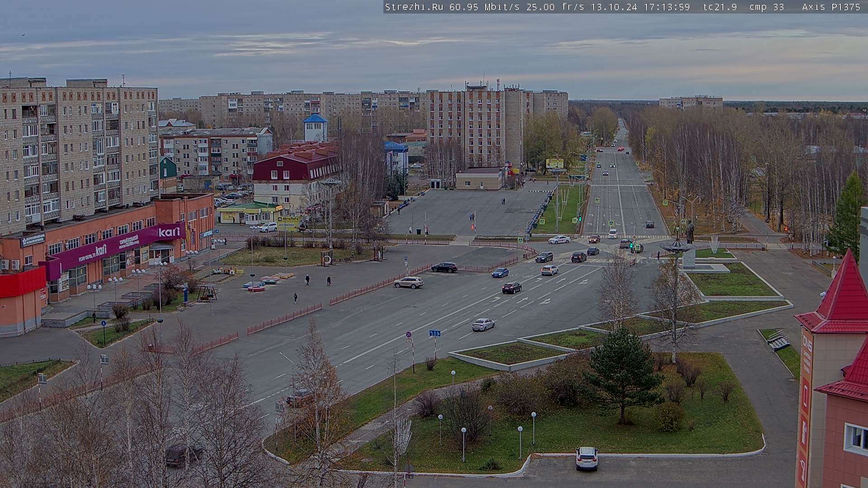
Task: Click the large white kari store sign
Action: pyautogui.click(x=169, y=232)
